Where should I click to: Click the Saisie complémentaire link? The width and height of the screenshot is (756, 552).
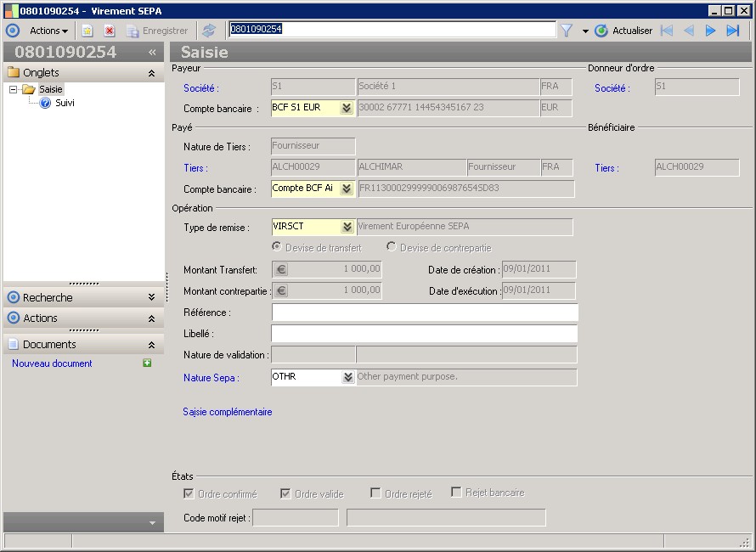[x=228, y=412]
